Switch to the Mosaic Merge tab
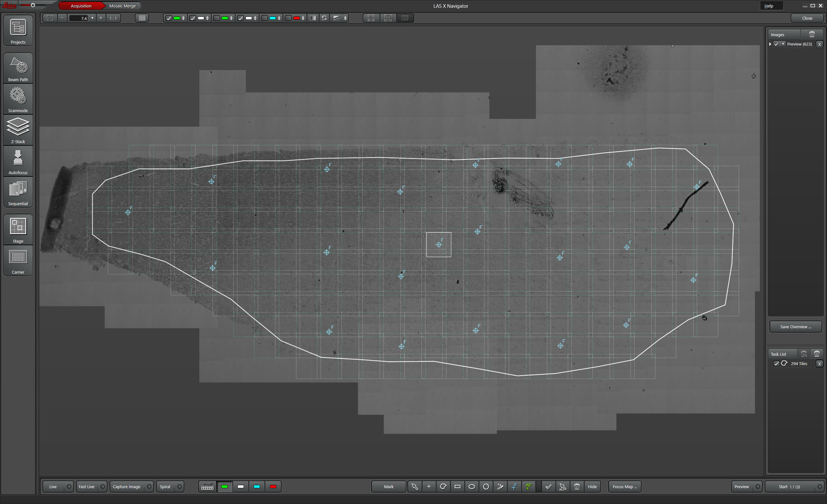 click(122, 6)
